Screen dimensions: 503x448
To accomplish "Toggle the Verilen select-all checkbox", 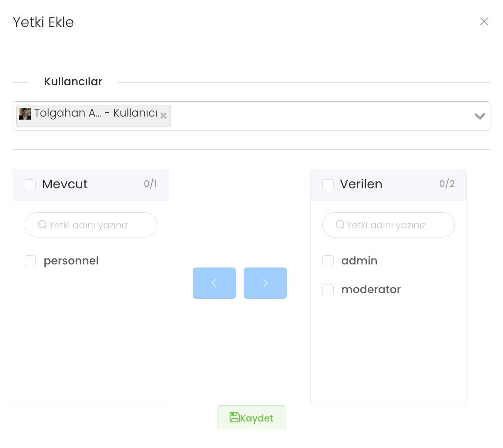I will (328, 184).
